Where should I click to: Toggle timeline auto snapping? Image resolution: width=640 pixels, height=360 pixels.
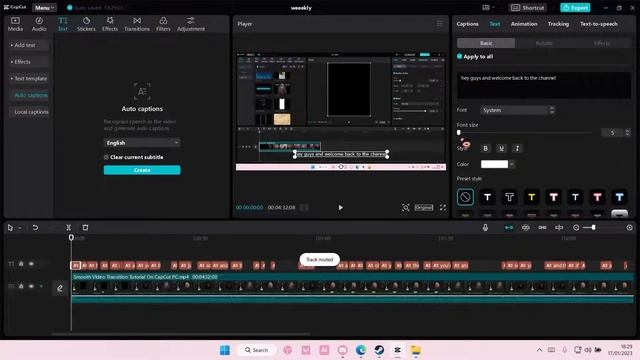(525, 227)
